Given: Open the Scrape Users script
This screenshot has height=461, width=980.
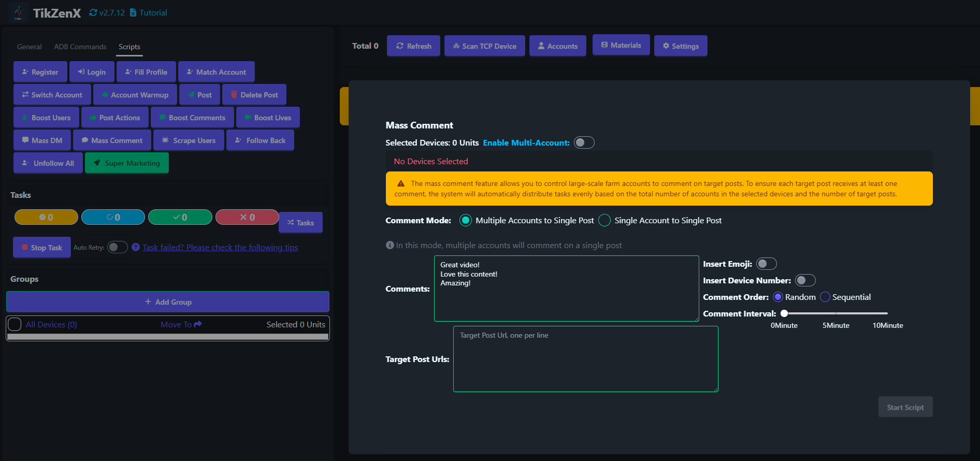Looking at the screenshot, I should pos(189,140).
